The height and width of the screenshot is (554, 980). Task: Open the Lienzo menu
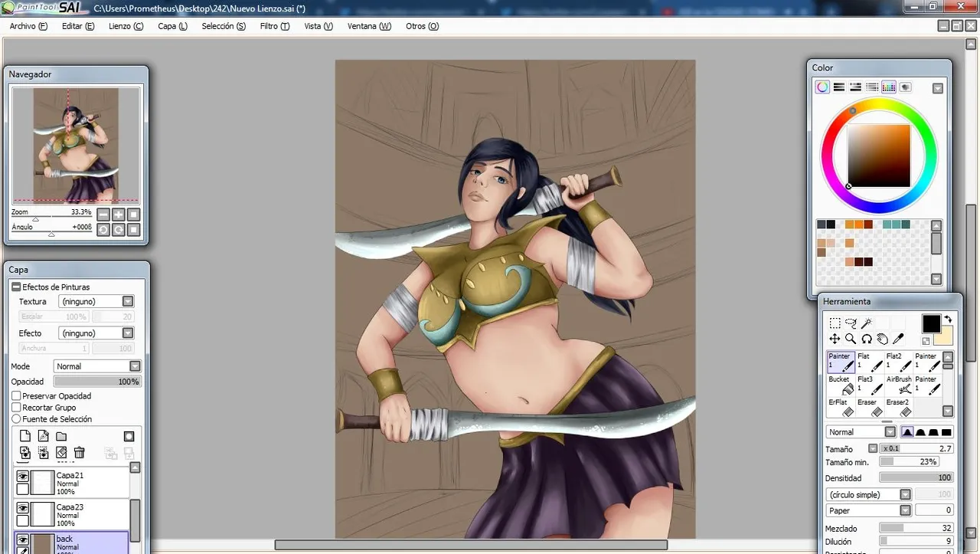126,26
